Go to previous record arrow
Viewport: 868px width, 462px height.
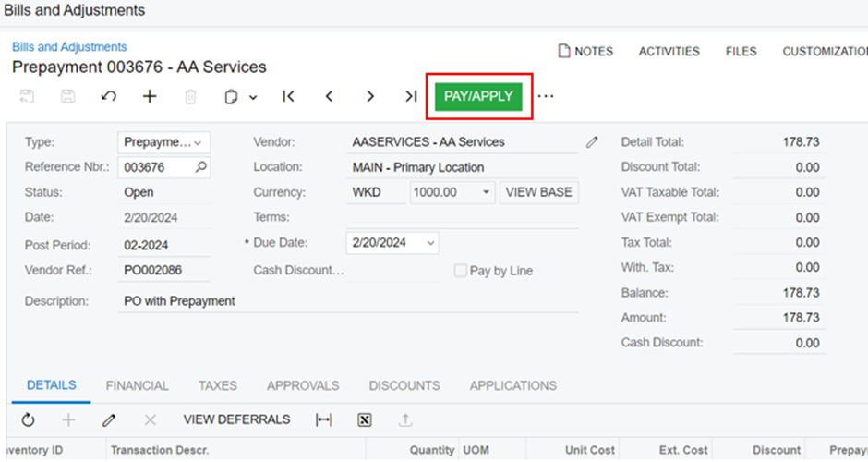click(x=330, y=96)
